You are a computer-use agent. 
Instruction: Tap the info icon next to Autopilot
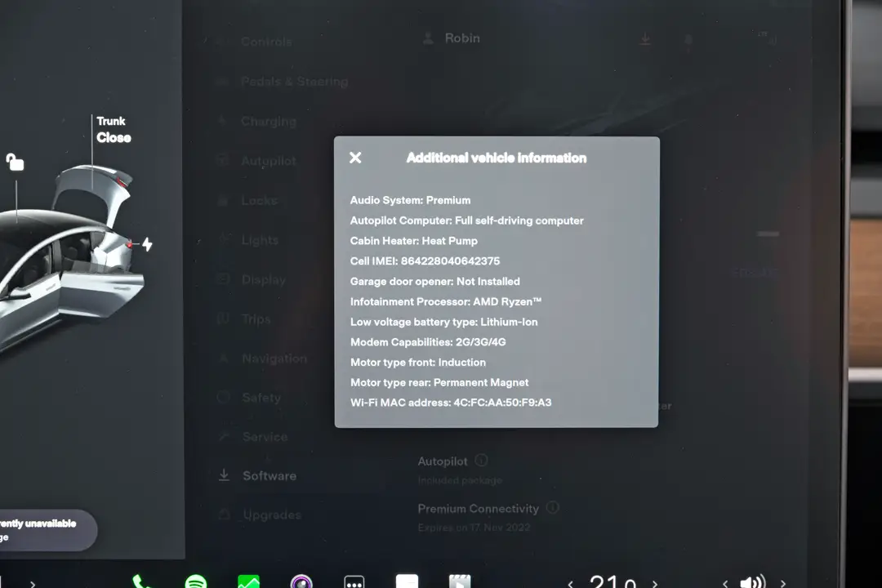(481, 461)
